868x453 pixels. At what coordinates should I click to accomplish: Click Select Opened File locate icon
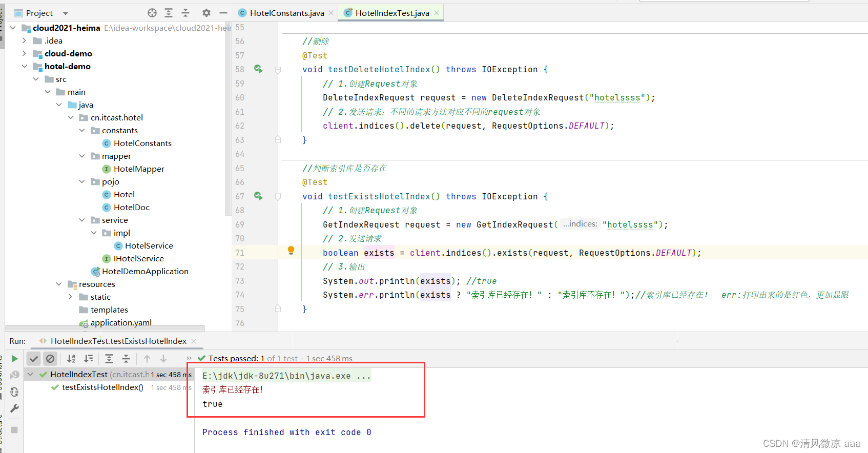coord(152,13)
